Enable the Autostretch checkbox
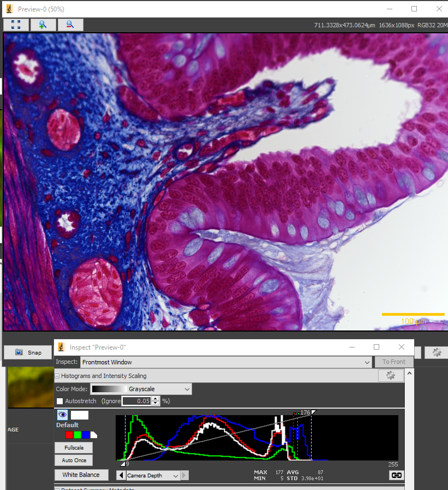Viewport: 448px width, 490px height. pos(59,402)
